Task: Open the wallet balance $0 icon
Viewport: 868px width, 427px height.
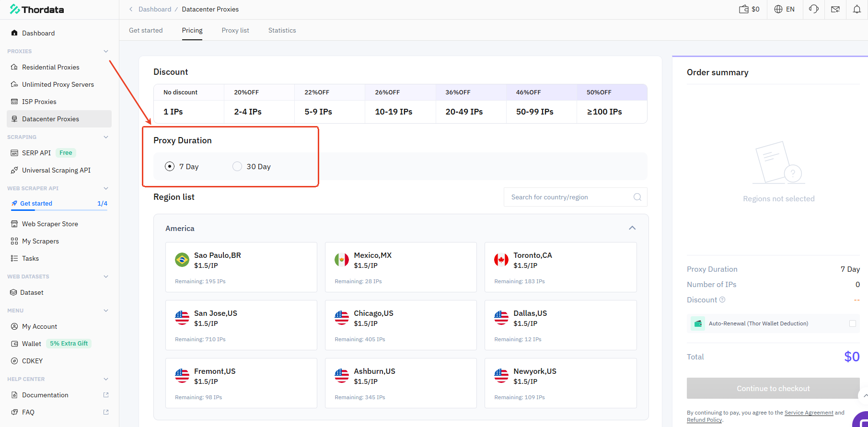Action: click(x=749, y=9)
